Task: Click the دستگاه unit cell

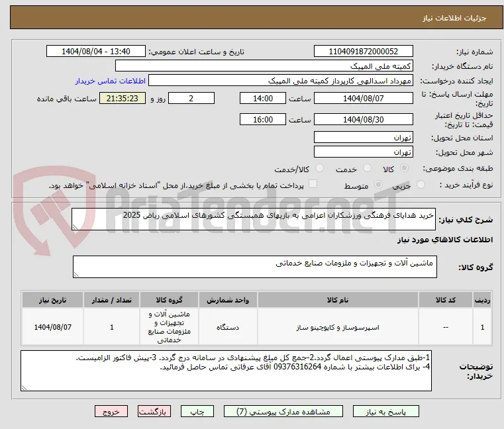Action: click(x=228, y=327)
